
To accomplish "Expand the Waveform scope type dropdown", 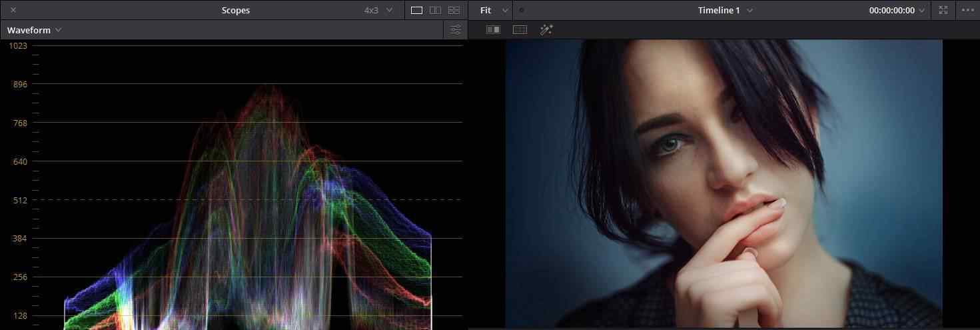I will (x=34, y=30).
